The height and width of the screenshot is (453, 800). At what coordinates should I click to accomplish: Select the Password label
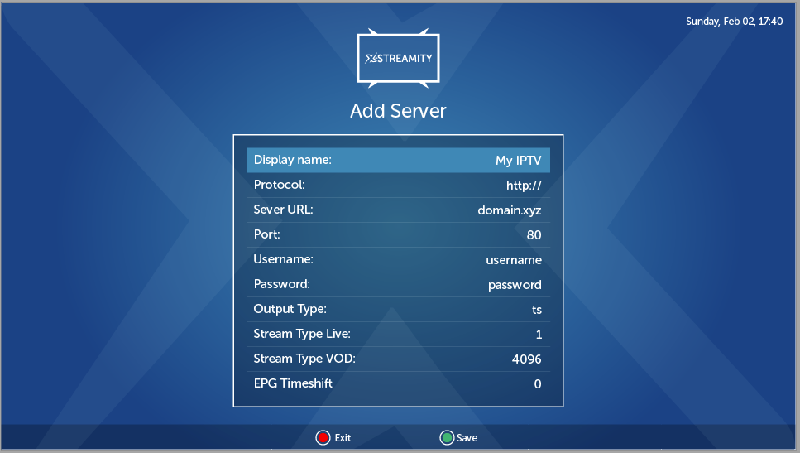(282, 284)
